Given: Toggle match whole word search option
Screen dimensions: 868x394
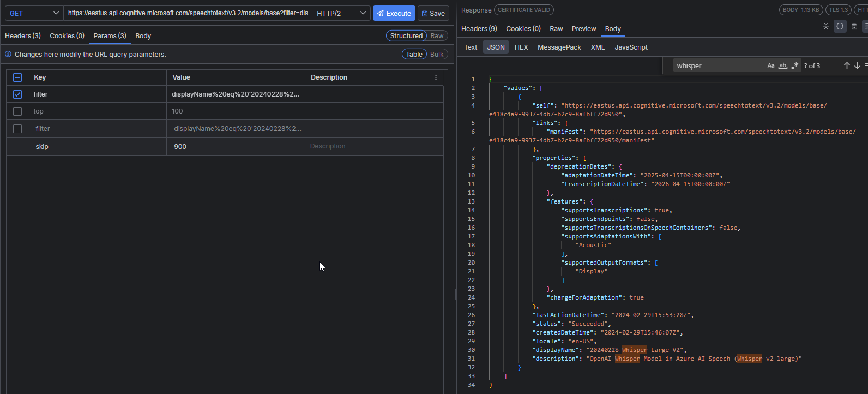Looking at the screenshot, I should (x=782, y=66).
